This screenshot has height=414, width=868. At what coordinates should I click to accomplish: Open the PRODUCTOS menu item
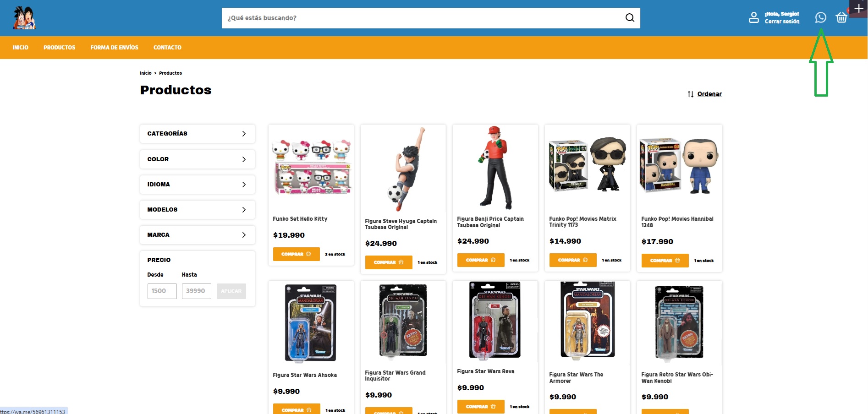(60, 48)
